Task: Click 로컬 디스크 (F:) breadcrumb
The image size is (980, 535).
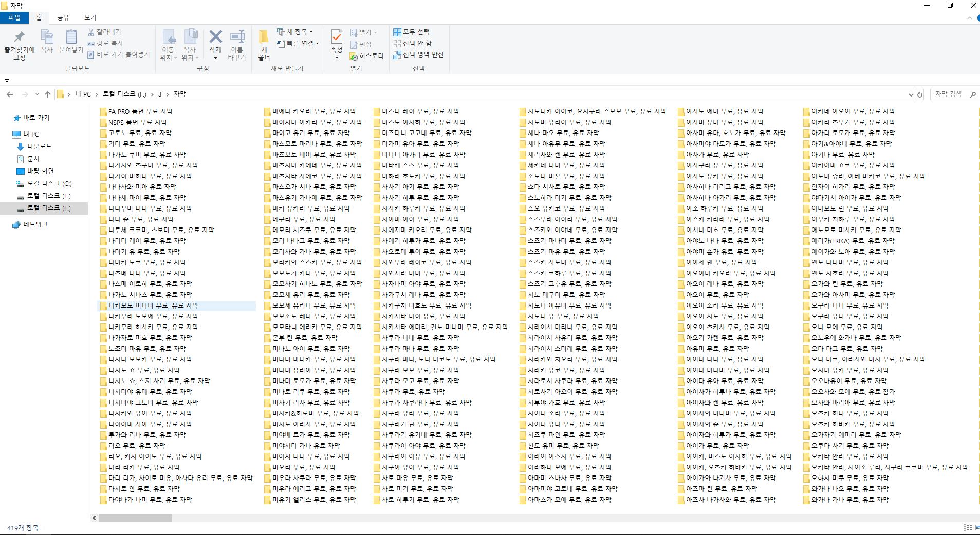Action: point(124,94)
